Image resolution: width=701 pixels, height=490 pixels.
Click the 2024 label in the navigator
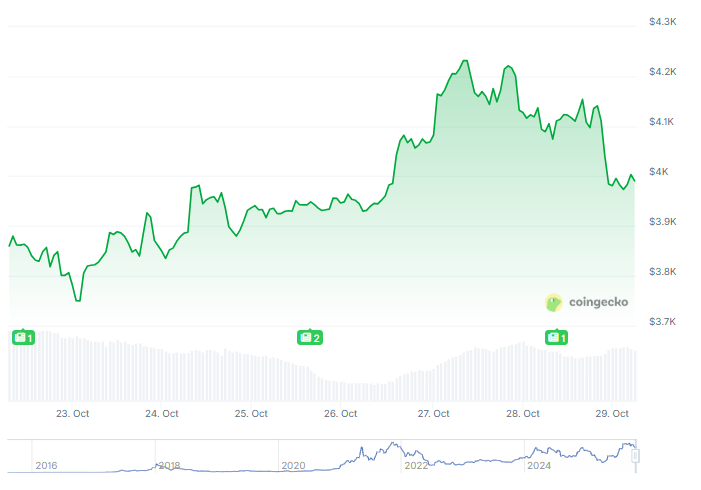(x=539, y=465)
